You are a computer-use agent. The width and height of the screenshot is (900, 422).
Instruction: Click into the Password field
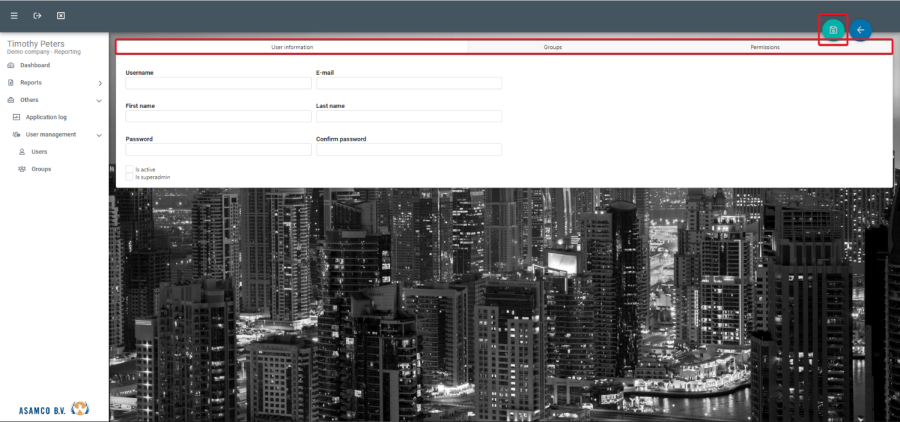(218, 150)
